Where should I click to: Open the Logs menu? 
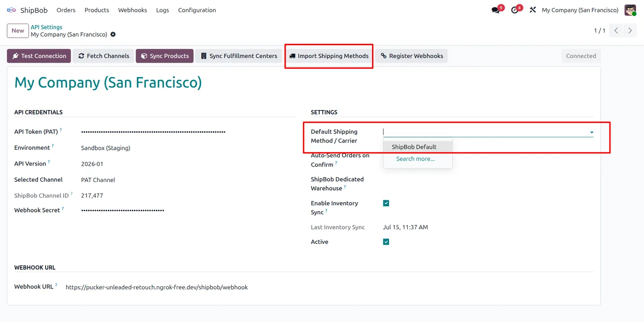(x=162, y=10)
